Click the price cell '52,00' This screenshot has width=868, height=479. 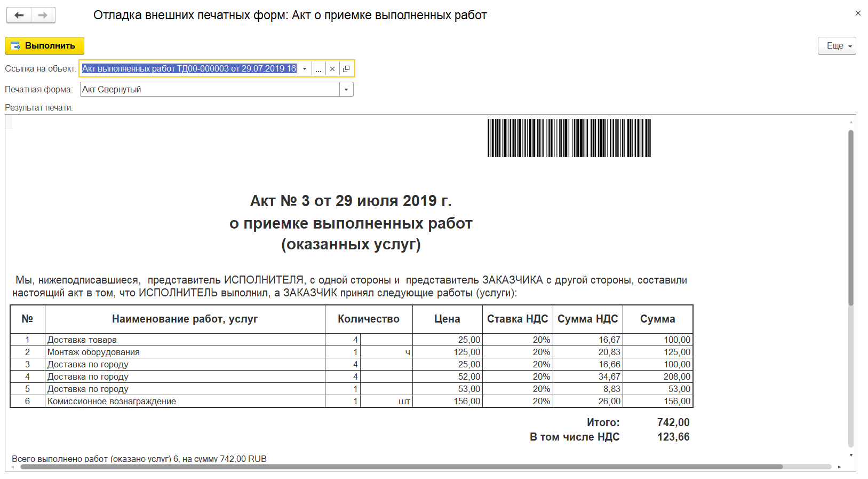(x=447, y=376)
